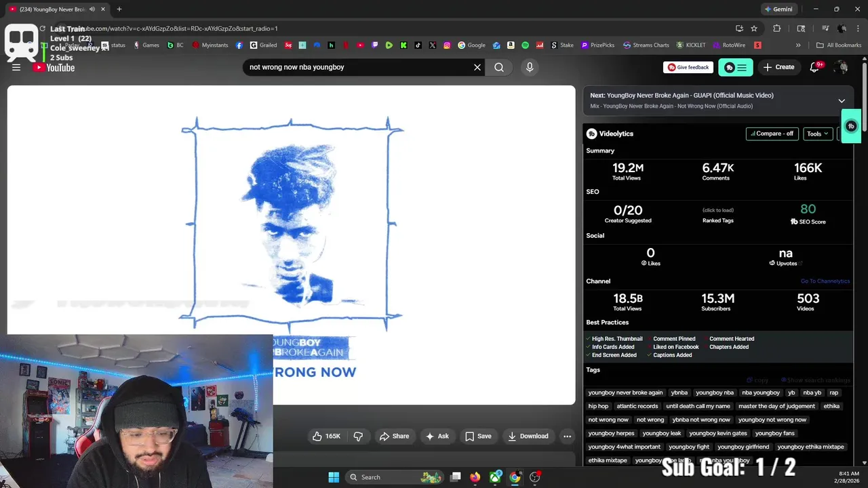
Task: Click the 'atlantic records' tag
Action: pos(637,406)
